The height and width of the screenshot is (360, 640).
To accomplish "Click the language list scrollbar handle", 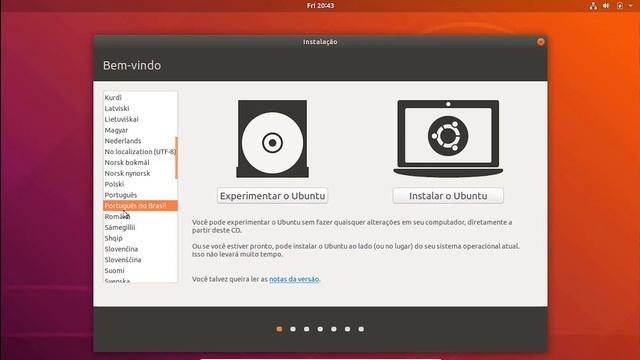I will pyautogui.click(x=176, y=158).
